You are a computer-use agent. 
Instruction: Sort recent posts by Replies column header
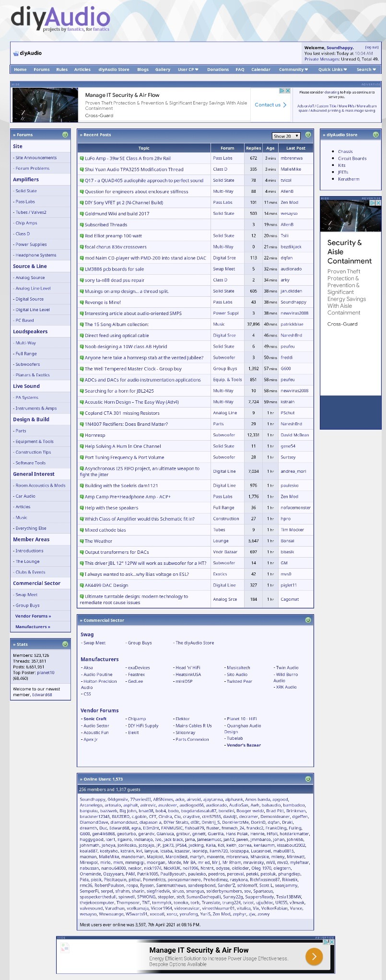coord(253,148)
